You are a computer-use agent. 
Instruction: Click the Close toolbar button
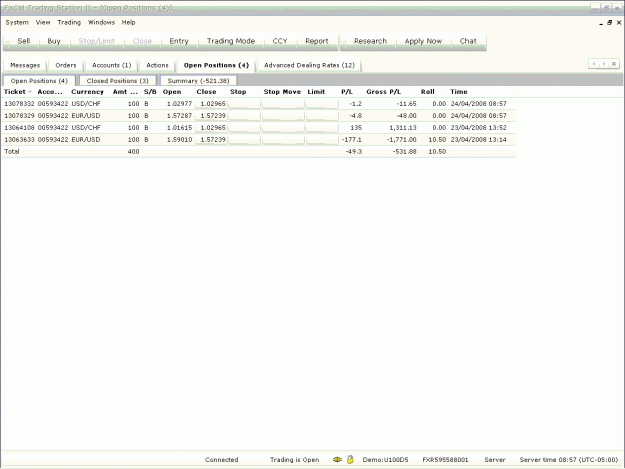[x=142, y=41]
